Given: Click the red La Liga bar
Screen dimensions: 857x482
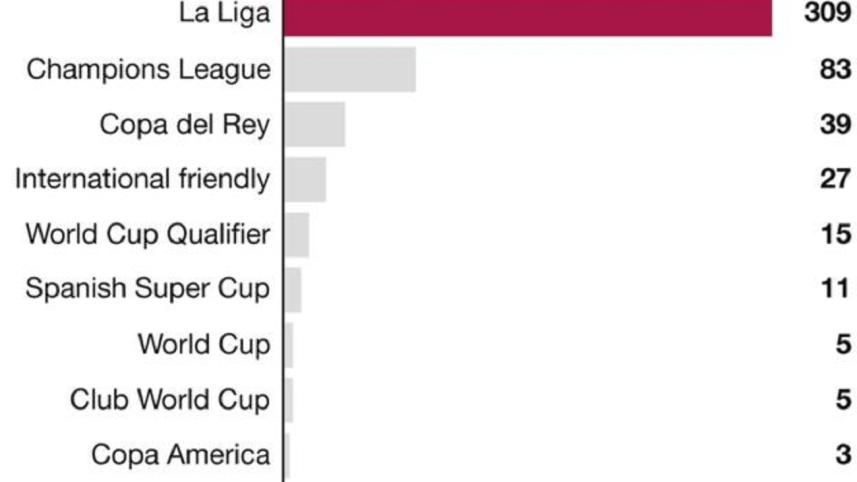Looking at the screenshot, I should (x=527, y=16).
